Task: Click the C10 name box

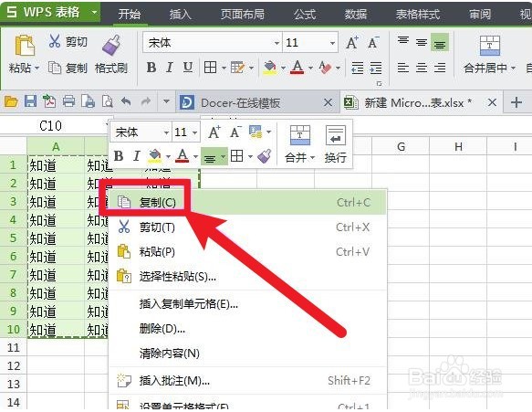Action: tap(51, 126)
